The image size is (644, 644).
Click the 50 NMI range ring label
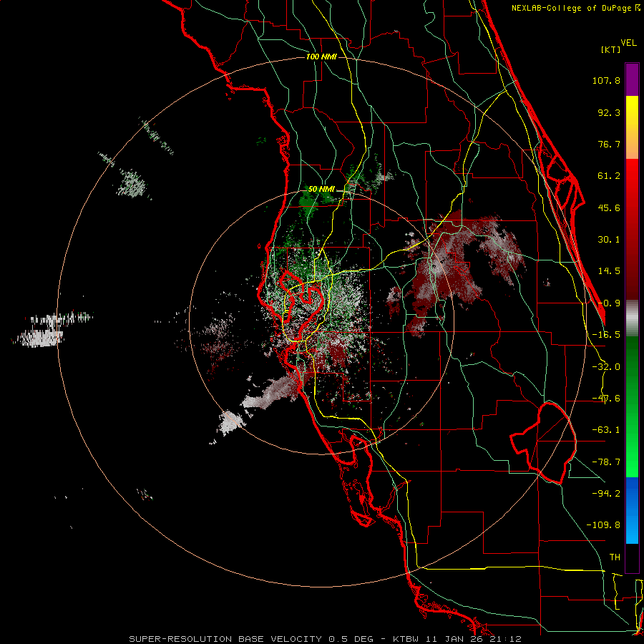tap(321, 190)
